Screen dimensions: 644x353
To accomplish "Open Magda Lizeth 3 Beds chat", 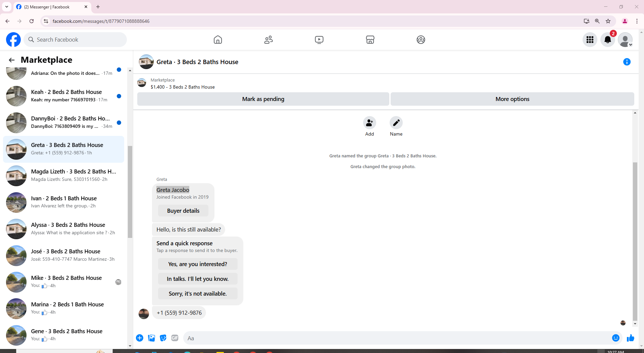I will coord(64,175).
